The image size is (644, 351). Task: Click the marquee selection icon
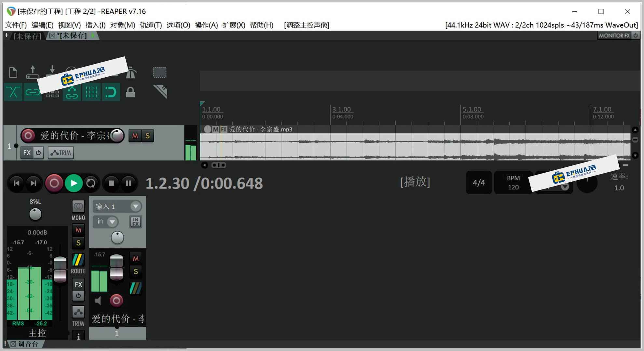[160, 72]
